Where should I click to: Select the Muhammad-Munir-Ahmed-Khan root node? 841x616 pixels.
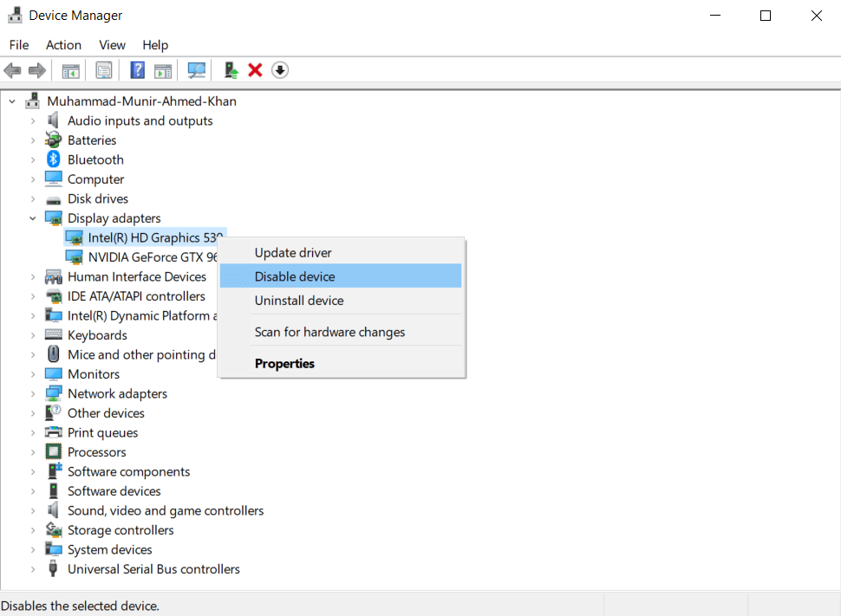tap(141, 101)
